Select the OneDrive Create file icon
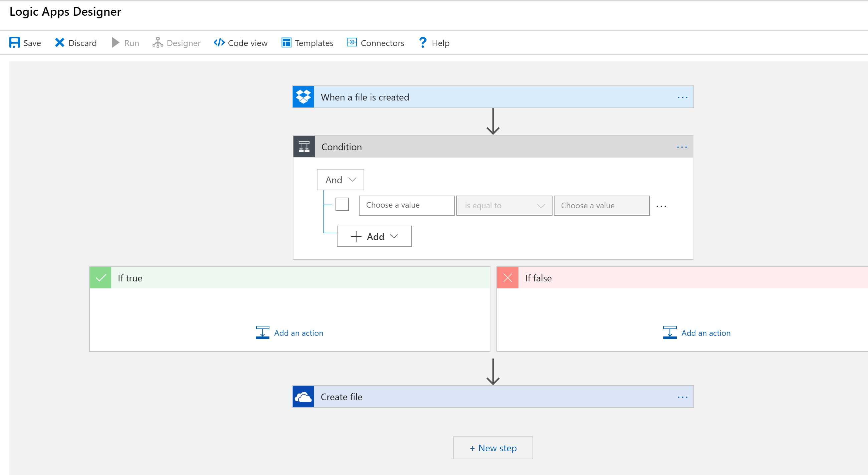The image size is (868, 475). pyautogui.click(x=303, y=397)
